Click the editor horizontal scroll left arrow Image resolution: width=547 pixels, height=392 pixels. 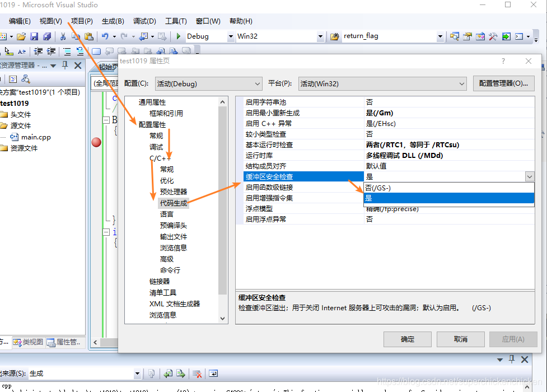[95, 342]
